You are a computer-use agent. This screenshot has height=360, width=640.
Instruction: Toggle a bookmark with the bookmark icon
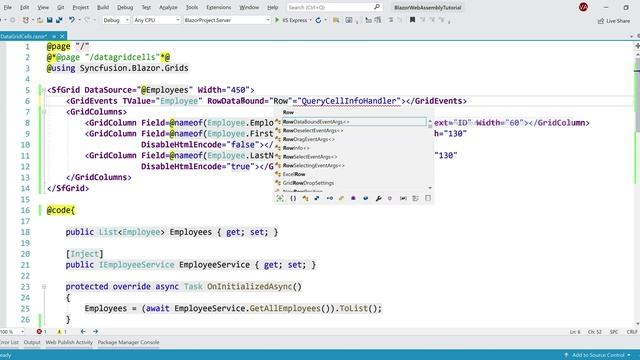pyautogui.click(x=412, y=20)
